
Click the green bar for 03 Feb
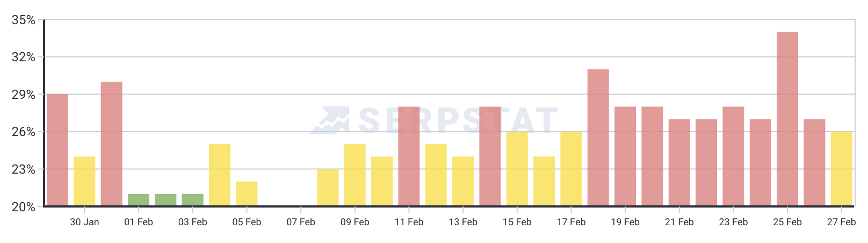click(x=193, y=199)
